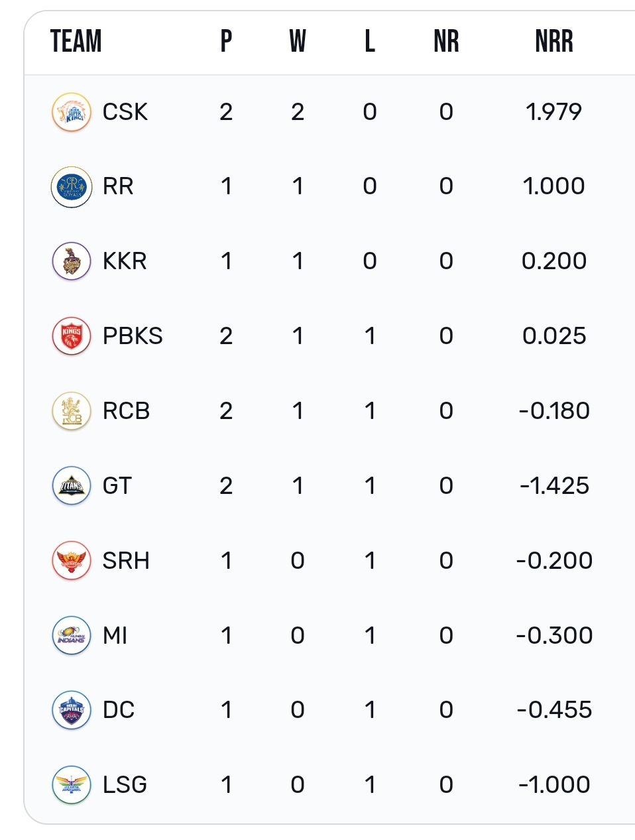Open the LSG team name link
The width and height of the screenshot is (635, 840).
coord(125,785)
